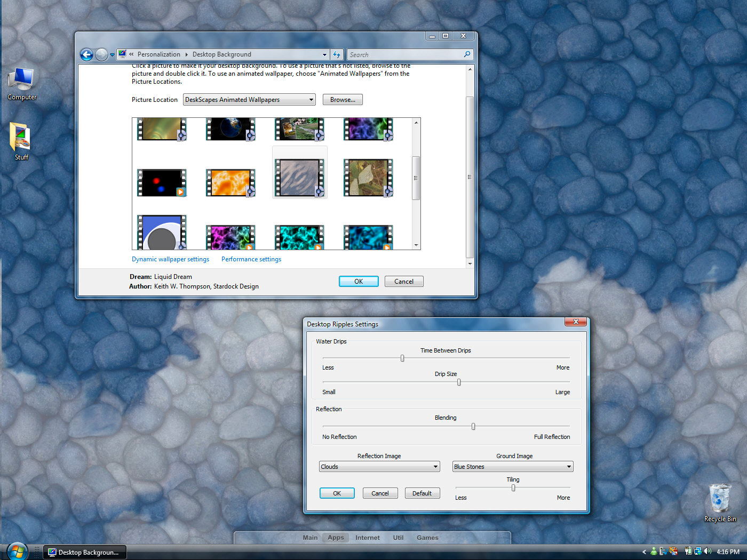Open the Ground Image dropdown
Viewport: 747px width, 560px height.
coord(512,467)
